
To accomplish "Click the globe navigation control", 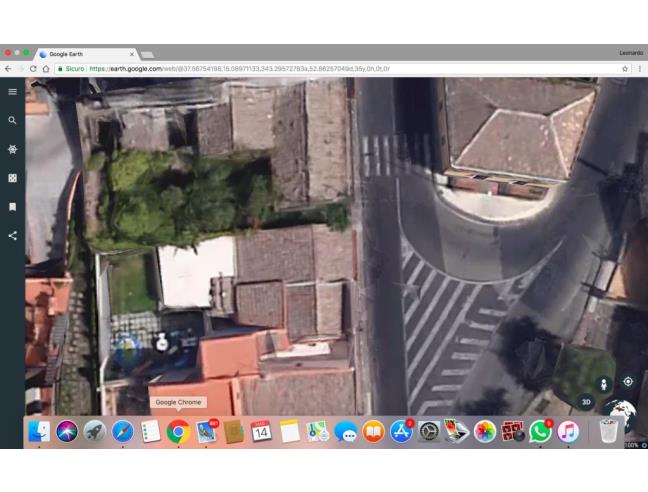I will (x=620, y=409).
